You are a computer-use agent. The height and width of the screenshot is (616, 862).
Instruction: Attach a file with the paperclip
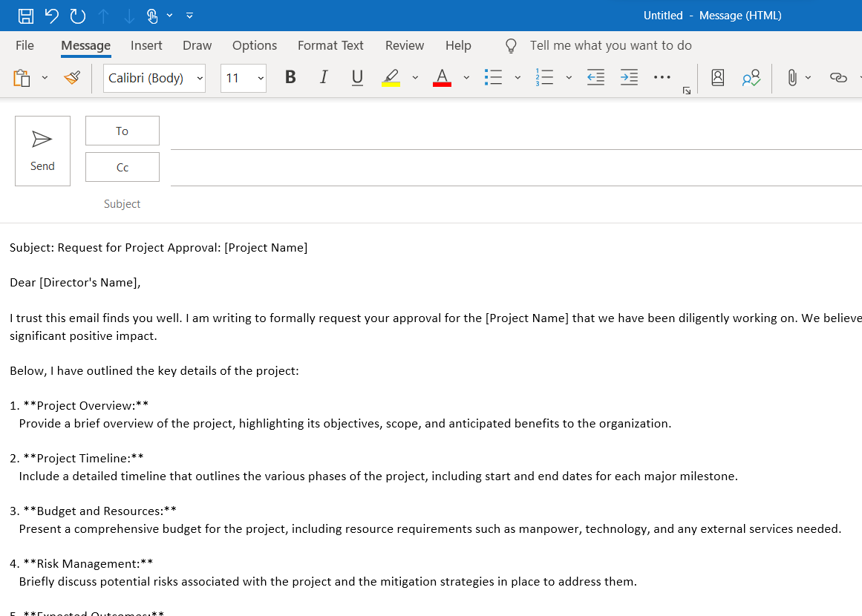pos(791,77)
